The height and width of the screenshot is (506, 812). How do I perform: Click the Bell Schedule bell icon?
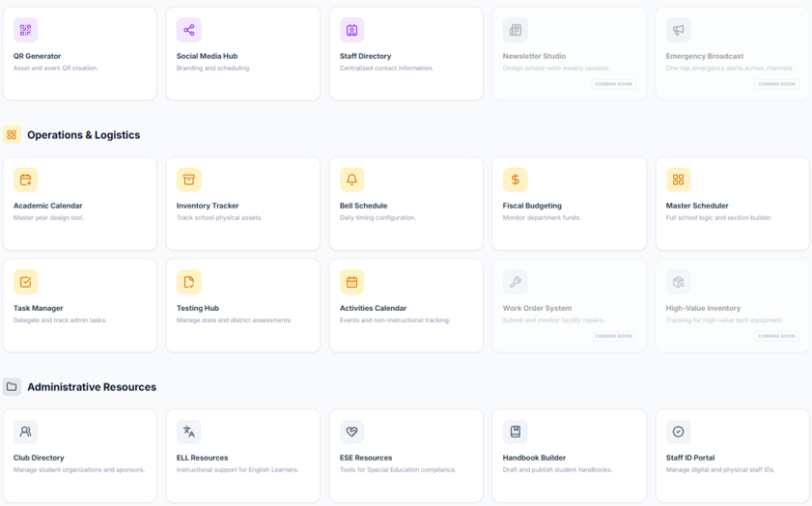351,180
